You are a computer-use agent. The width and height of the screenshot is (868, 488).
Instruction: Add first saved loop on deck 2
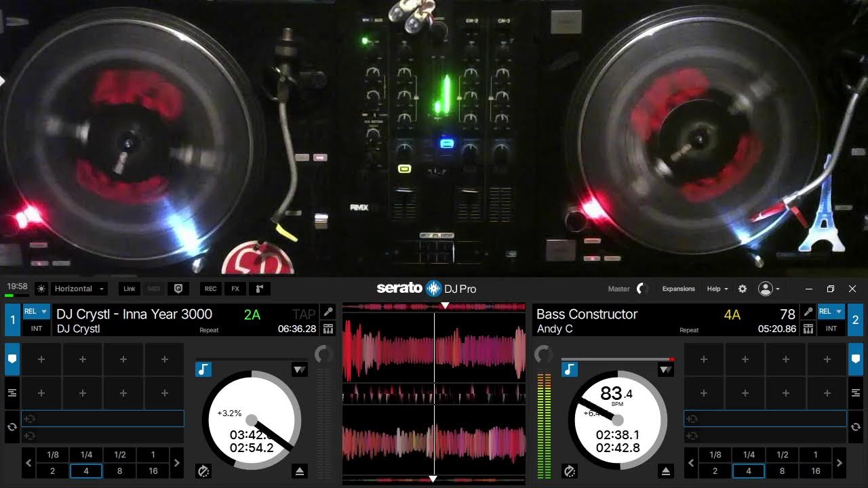(765, 419)
